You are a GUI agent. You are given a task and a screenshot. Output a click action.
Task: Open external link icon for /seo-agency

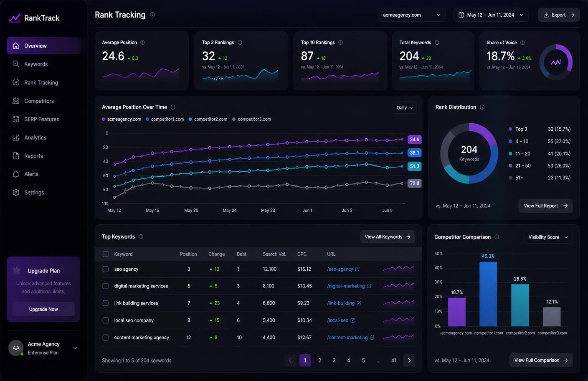[357, 269]
